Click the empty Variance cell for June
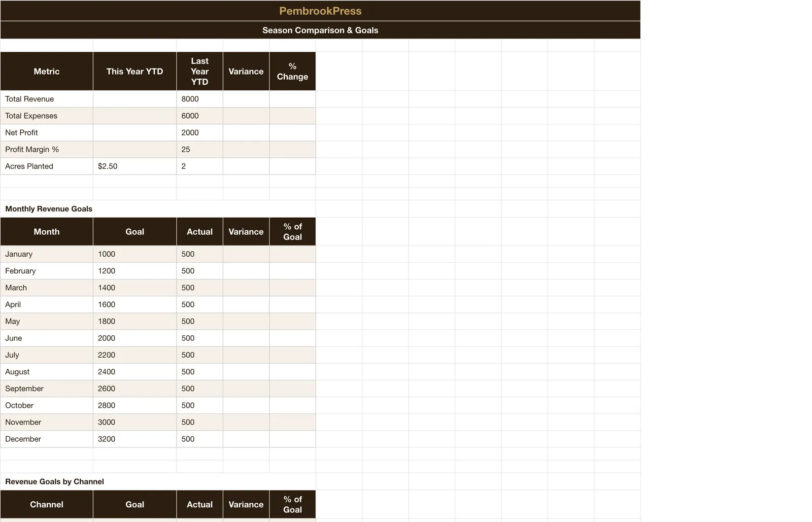The width and height of the screenshot is (812, 522). pyautogui.click(x=246, y=338)
